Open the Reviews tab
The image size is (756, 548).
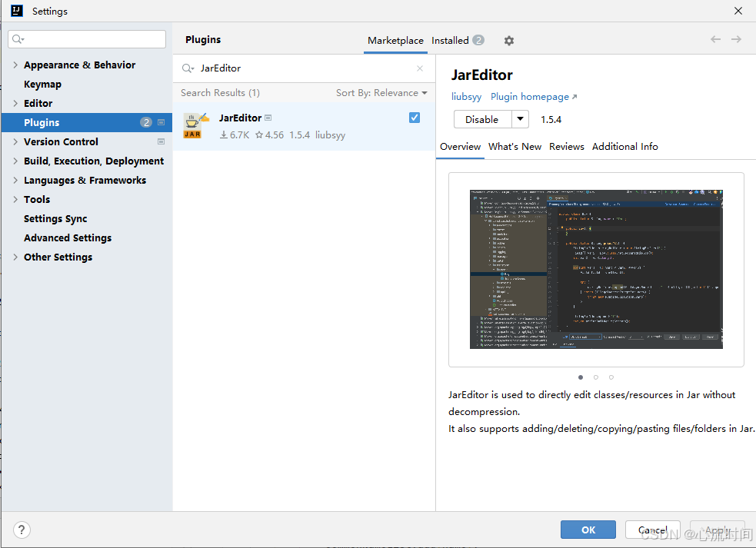567,147
